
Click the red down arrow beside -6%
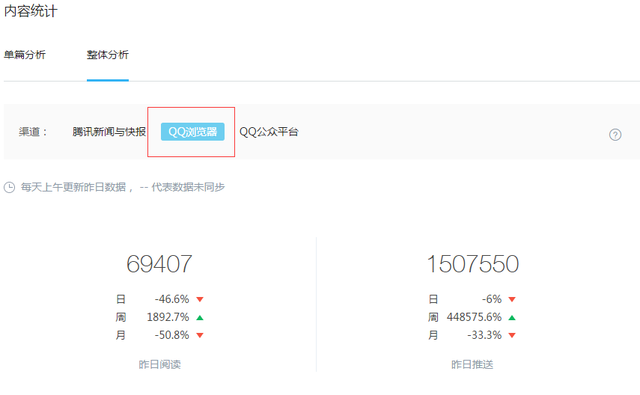click(512, 300)
